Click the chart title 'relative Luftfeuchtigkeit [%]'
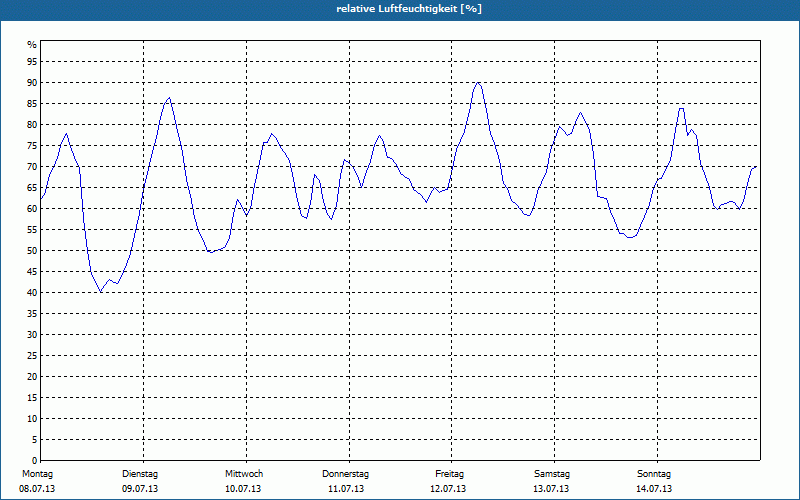This screenshot has width=800, height=500. click(x=409, y=9)
